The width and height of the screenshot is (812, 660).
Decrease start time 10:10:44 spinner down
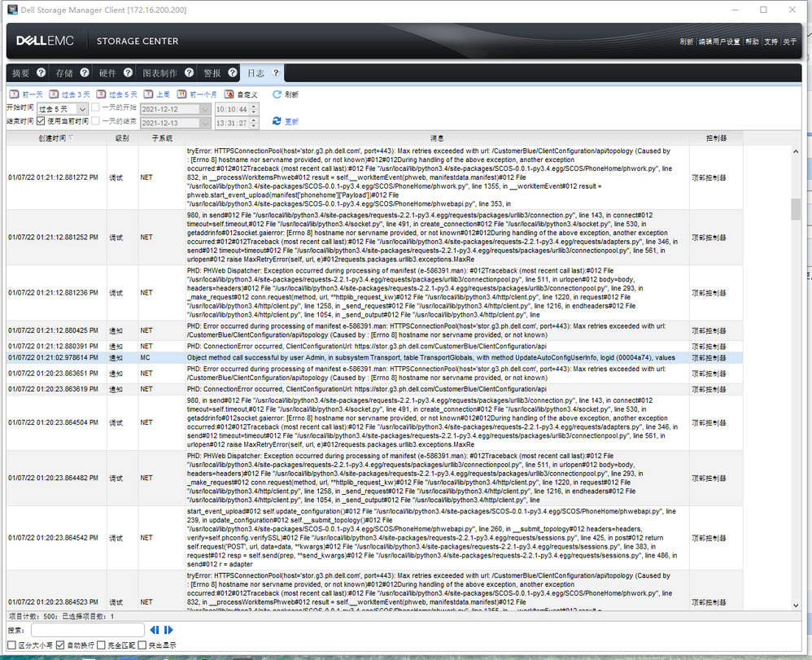coord(253,112)
